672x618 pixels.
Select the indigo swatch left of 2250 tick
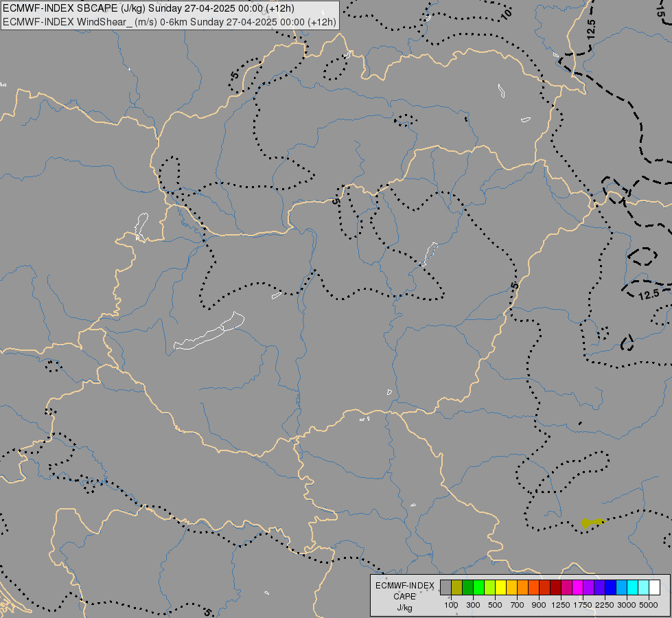[x=599, y=588]
